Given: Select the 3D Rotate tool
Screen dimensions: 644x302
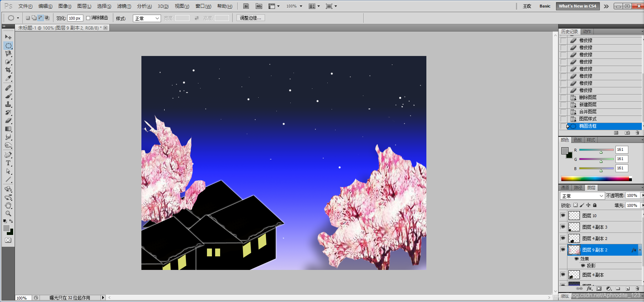Looking at the screenshot, I should pos(8,189).
